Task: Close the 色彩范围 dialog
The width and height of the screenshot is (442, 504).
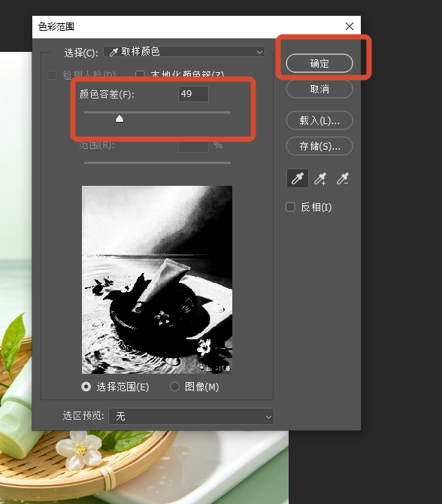Action: pos(350,26)
